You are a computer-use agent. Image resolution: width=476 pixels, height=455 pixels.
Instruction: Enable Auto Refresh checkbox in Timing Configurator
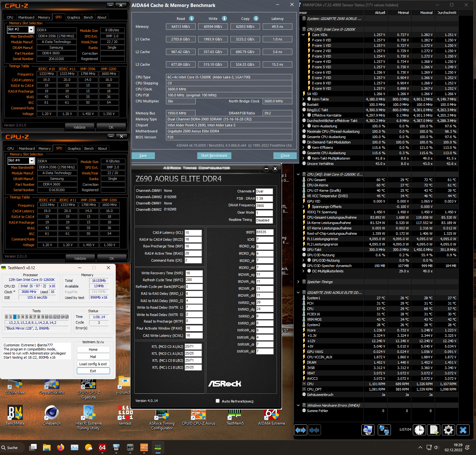[x=217, y=401]
